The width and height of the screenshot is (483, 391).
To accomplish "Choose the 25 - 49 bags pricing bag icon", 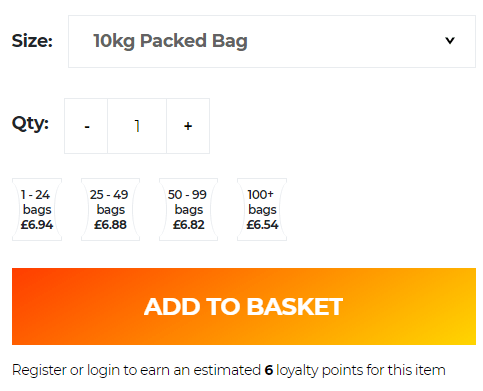I will tap(110, 209).
